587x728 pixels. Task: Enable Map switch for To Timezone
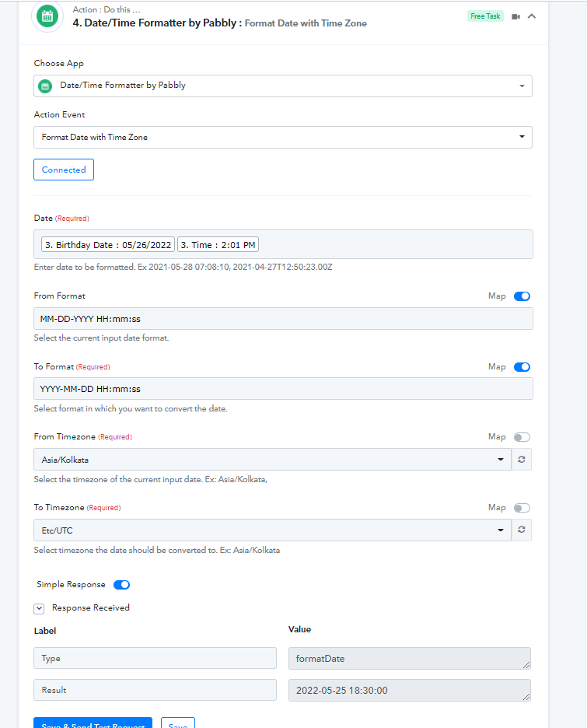coord(522,507)
